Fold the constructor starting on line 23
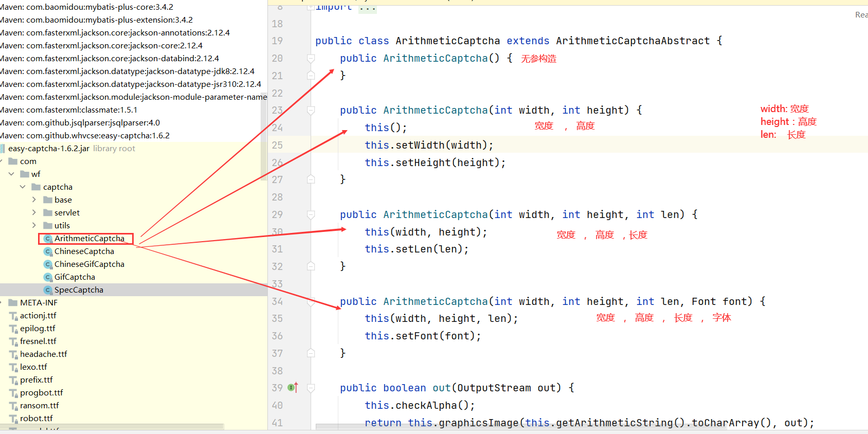 coord(311,111)
